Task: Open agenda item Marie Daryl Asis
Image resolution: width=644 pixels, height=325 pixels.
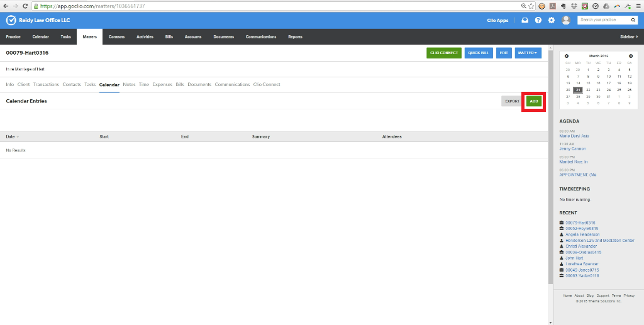Action: (x=574, y=136)
